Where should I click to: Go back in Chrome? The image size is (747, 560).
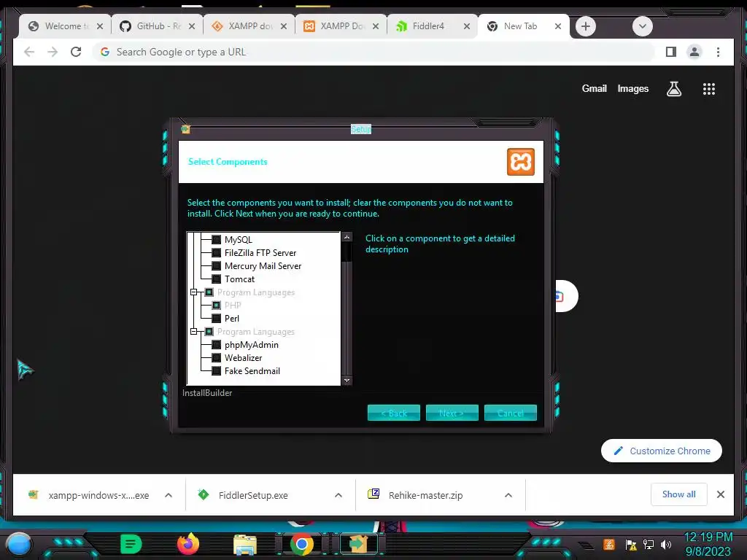[29, 52]
